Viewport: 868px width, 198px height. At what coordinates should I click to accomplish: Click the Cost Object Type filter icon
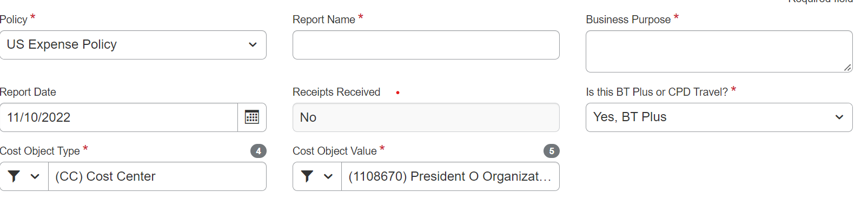(x=14, y=176)
